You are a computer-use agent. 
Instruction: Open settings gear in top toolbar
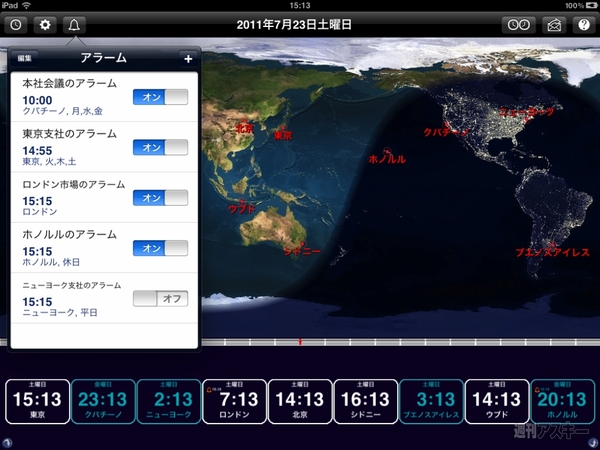coord(45,25)
